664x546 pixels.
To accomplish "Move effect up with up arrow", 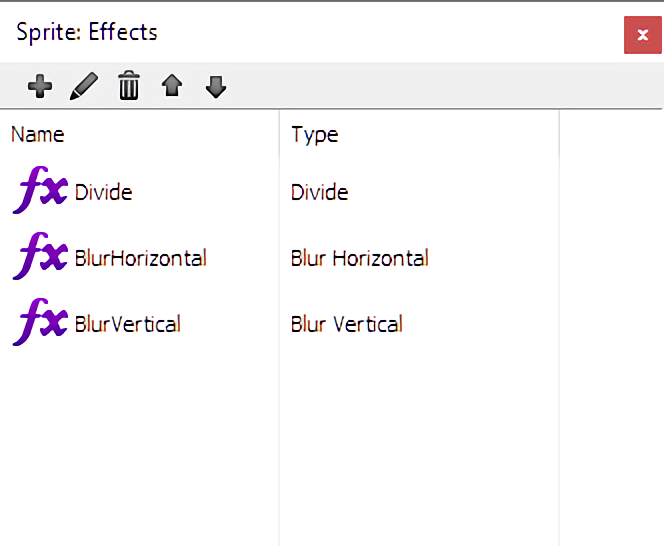I will pos(172,85).
